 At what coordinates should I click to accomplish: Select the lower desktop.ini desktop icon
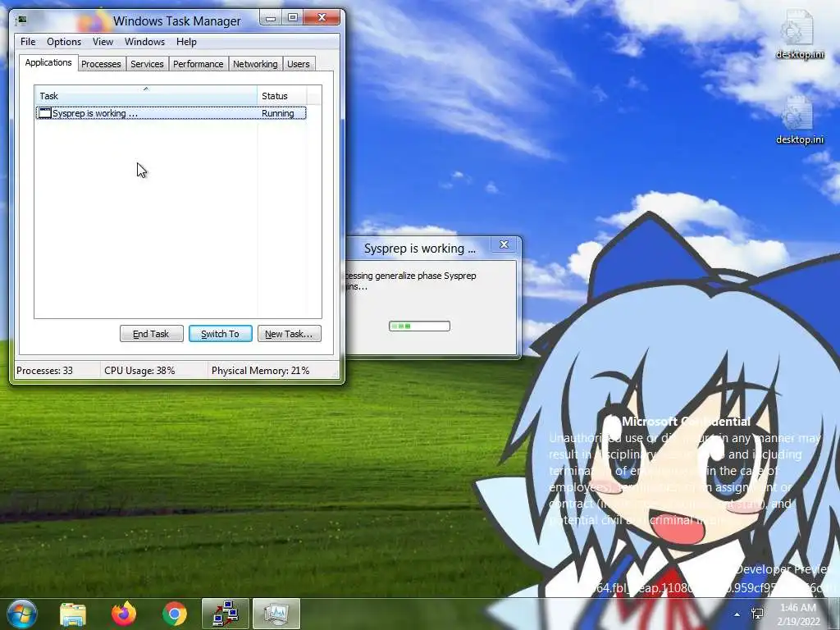(799, 120)
